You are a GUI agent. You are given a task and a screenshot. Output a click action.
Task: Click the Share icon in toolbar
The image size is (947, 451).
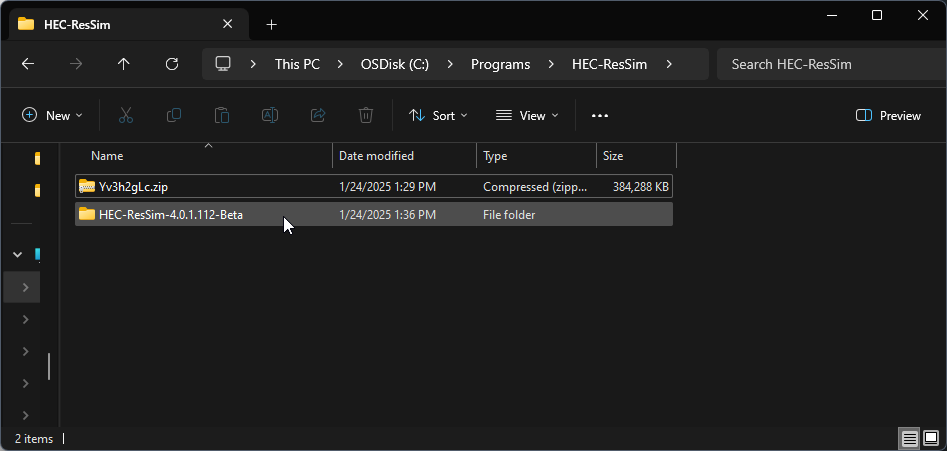point(318,115)
